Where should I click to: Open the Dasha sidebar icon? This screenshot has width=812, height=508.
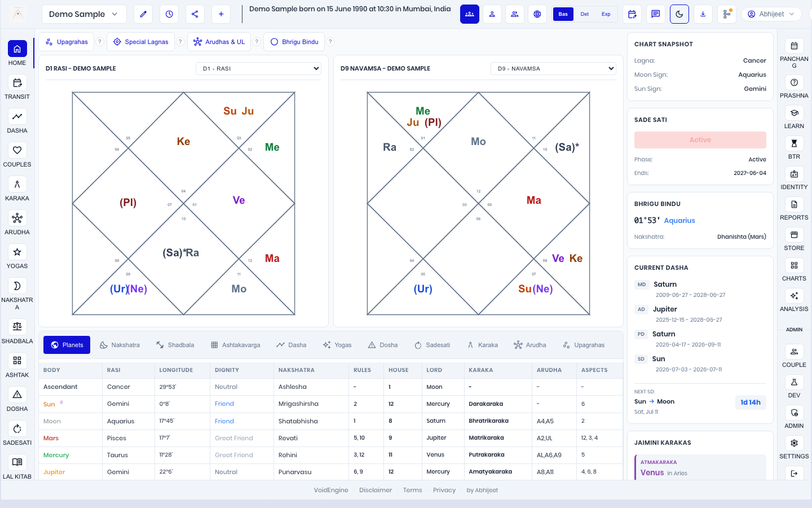[x=17, y=116]
